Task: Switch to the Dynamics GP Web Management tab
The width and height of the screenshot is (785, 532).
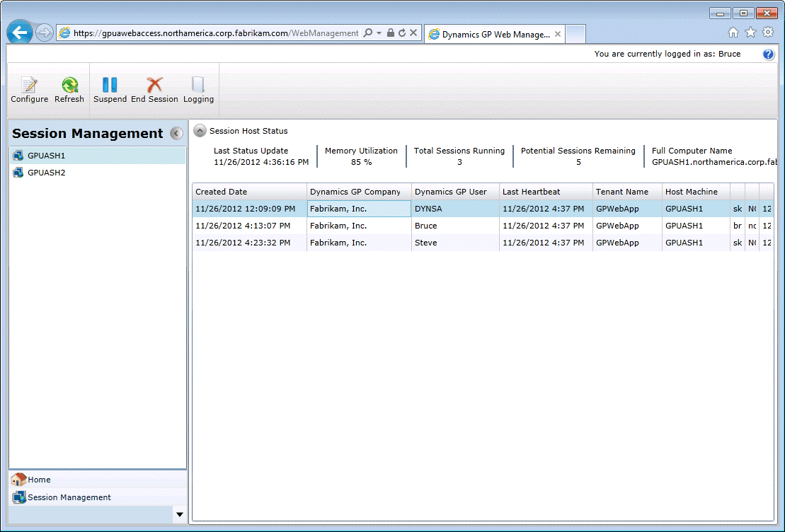Action: click(488, 33)
